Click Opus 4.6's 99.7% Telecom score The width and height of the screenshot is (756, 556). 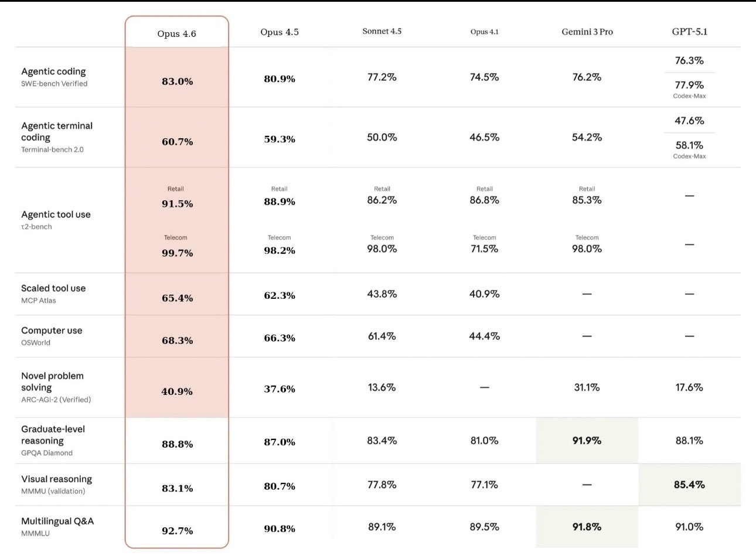click(x=177, y=253)
